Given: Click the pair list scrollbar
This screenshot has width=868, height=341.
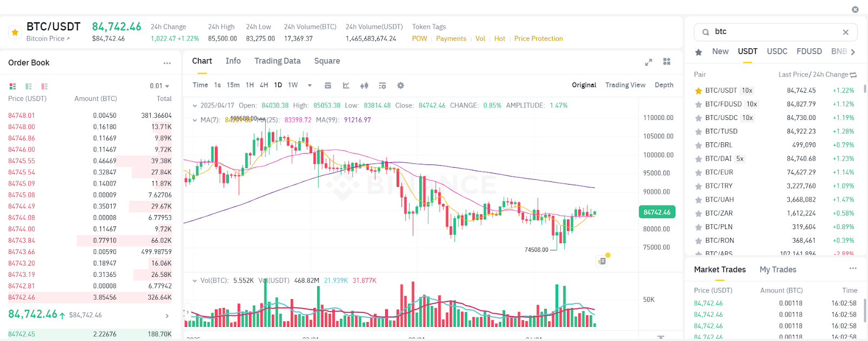Looking at the screenshot, I should (865, 89).
